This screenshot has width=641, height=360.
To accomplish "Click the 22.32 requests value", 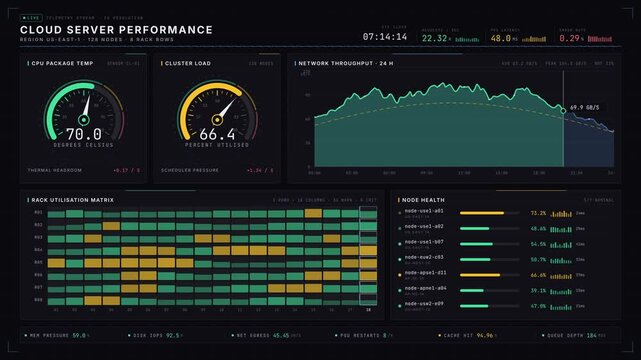I will click(436, 38).
